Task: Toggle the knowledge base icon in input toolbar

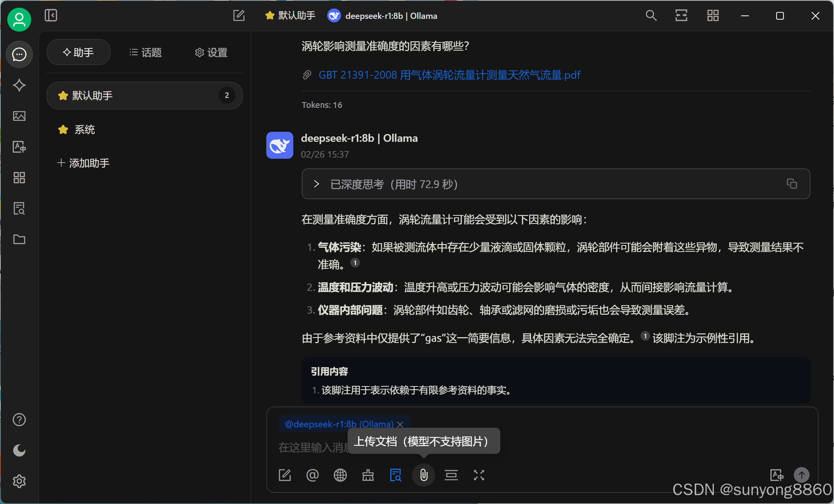Action: (x=395, y=475)
